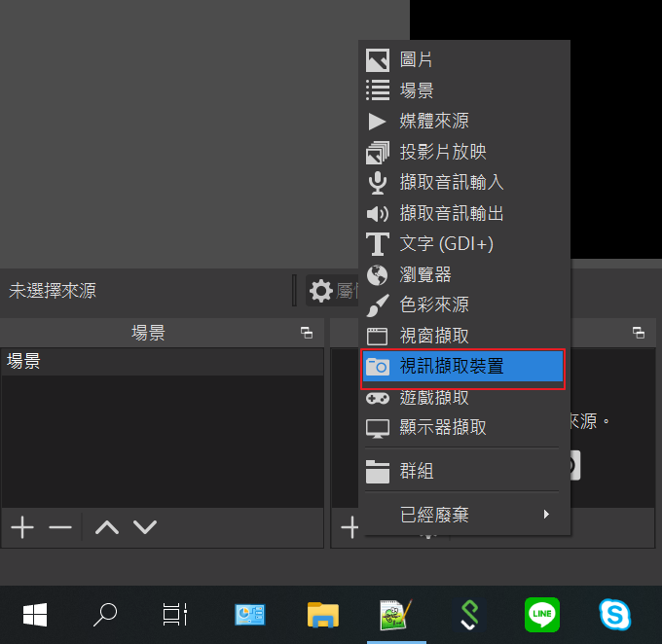Choose 遊戲擷取 game capture

coord(434,397)
